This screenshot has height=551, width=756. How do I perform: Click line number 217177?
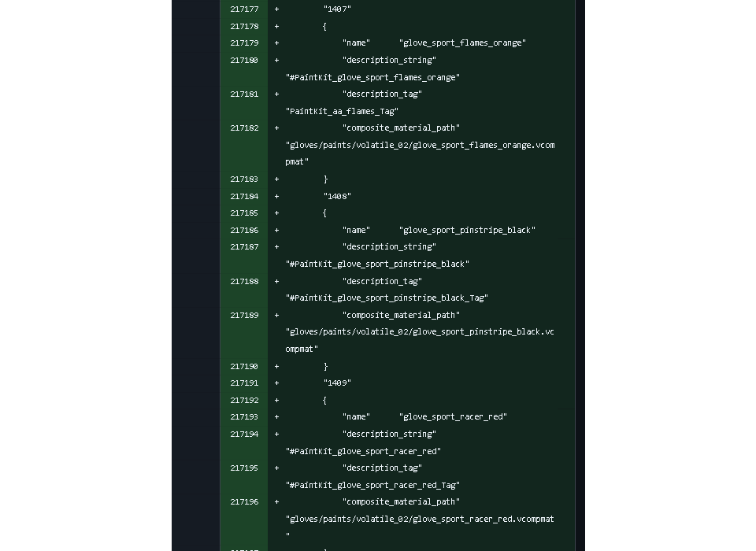tap(244, 9)
